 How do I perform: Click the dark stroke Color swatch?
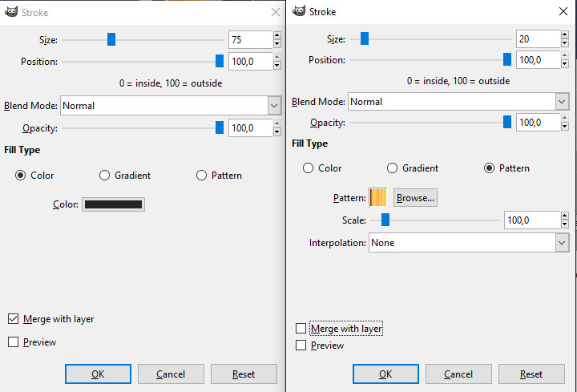coord(113,204)
